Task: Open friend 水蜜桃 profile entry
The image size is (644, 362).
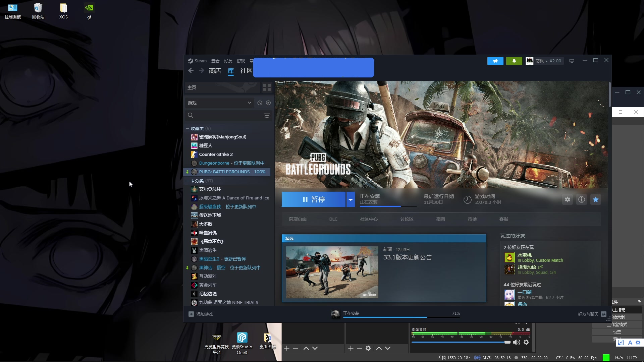Action: [534, 257]
